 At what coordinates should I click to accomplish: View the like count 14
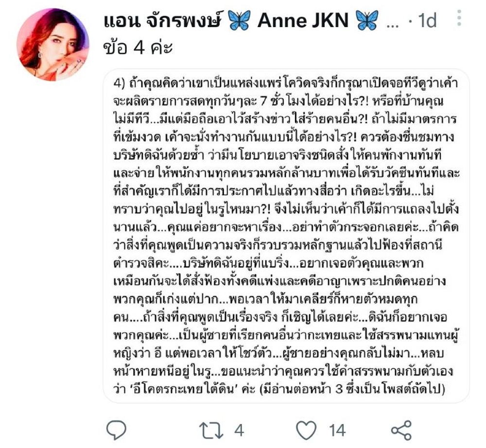click(x=337, y=431)
